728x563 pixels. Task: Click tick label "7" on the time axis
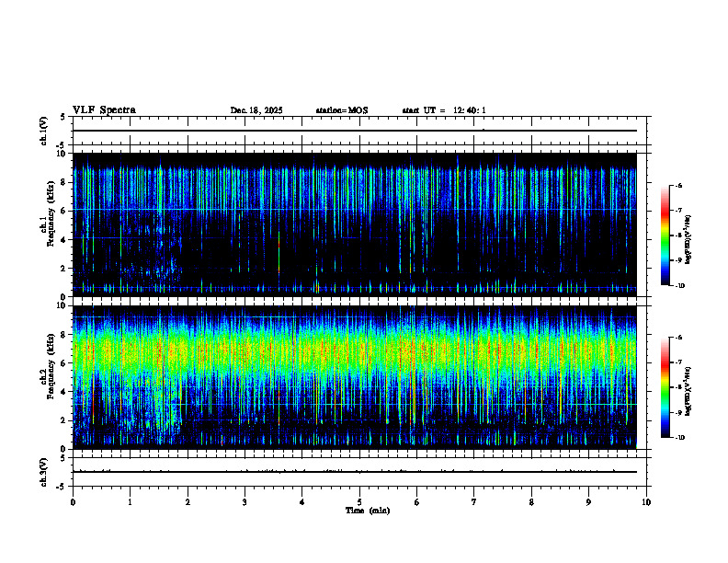474,502
